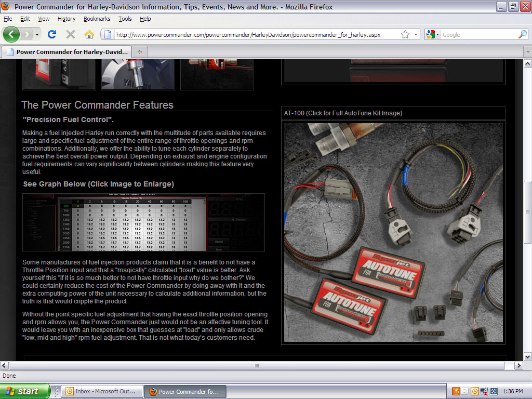The image size is (532, 399).
Task: Expand the address bar URL history dropdown
Action: coord(416,34)
